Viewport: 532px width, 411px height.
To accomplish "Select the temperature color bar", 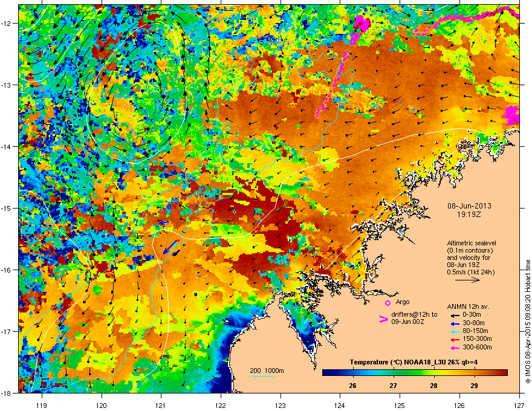I will click(x=415, y=373).
